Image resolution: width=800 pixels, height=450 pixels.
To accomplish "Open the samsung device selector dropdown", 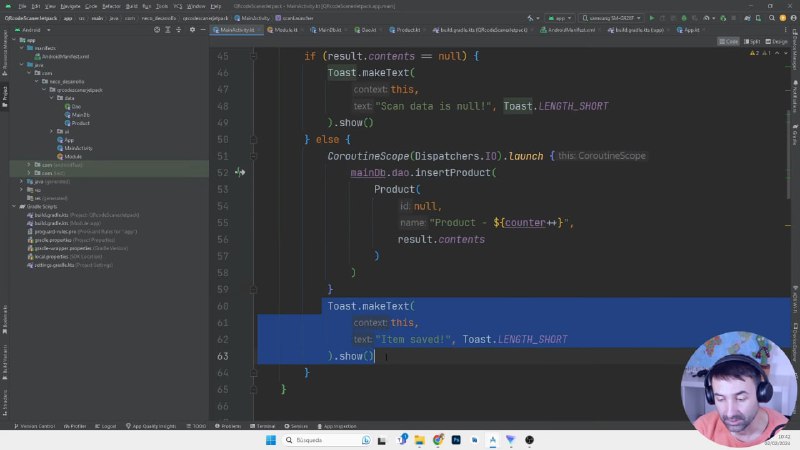I will pos(611,18).
